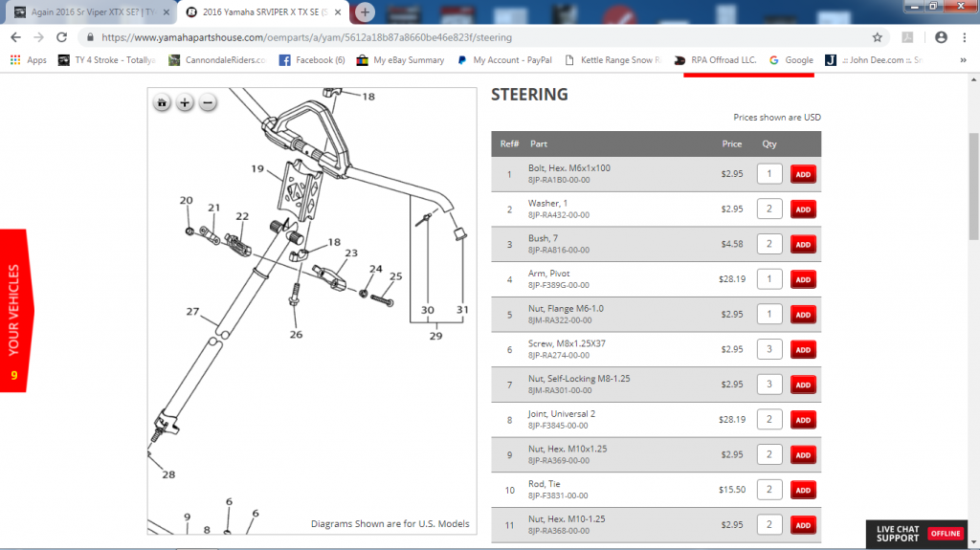Screen dimensions: 980x550
Task: Open the extension icon beside the bookmark star
Action: (907, 37)
